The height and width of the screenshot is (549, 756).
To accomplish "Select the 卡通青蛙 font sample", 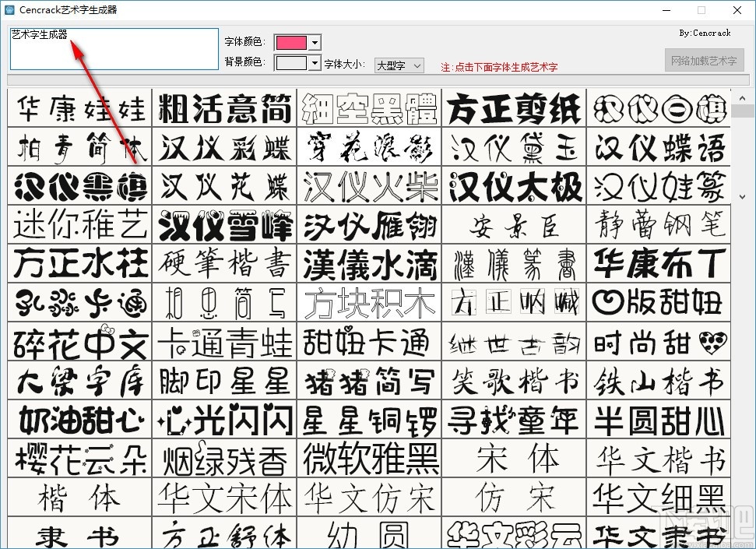I will click(x=224, y=342).
